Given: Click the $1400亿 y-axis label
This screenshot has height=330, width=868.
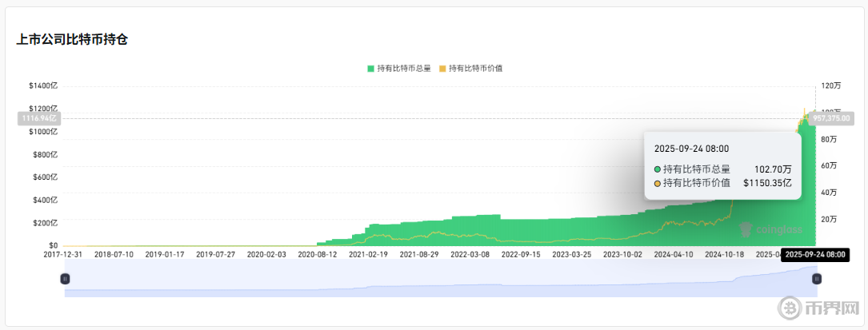Looking at the screenshot, I should (x=43, y=85).
